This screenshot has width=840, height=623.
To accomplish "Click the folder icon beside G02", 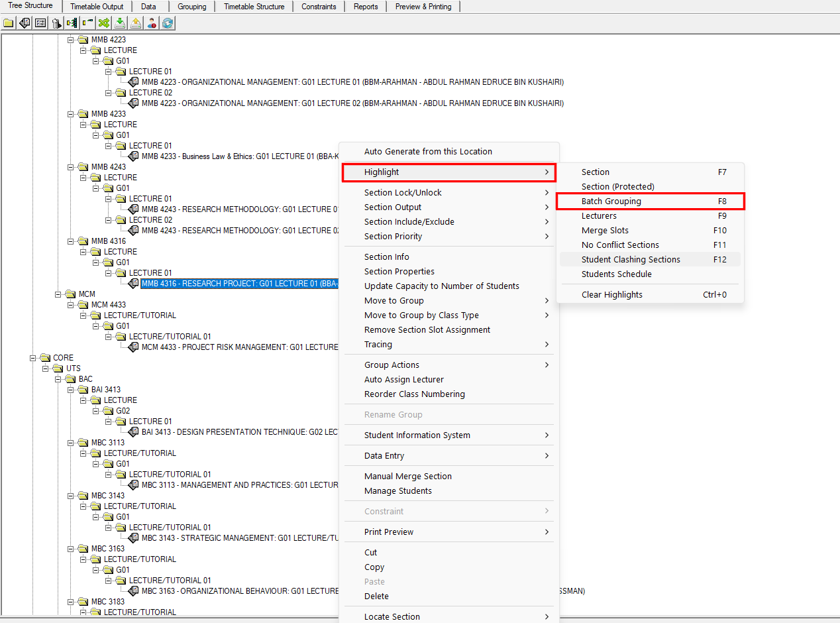I will click(108, 411).
